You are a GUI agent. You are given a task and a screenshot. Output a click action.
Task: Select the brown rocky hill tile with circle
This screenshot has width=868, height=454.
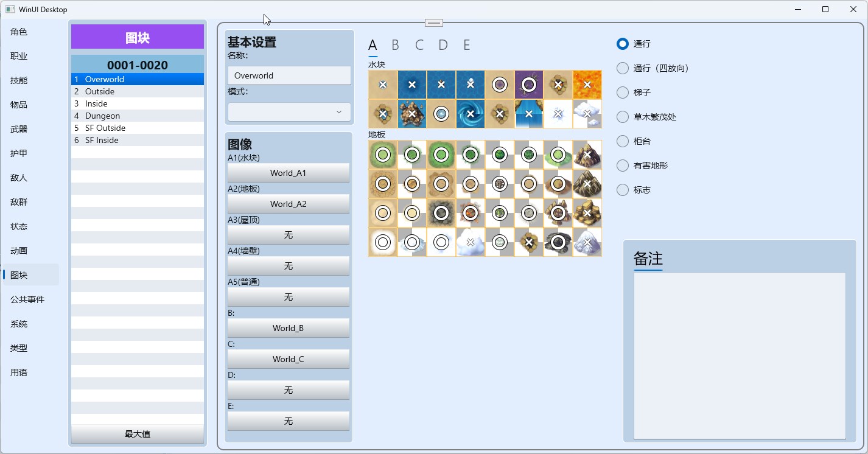click(558, 214)
